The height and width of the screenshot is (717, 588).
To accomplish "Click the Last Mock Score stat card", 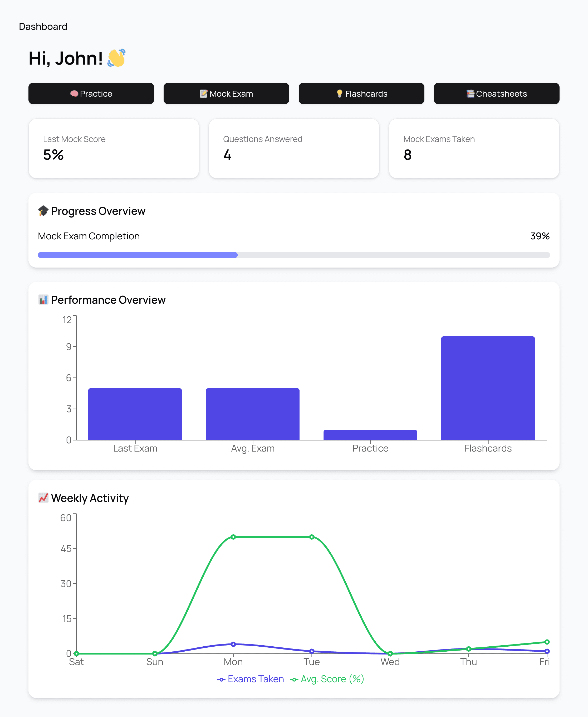I will click(114, 148).
